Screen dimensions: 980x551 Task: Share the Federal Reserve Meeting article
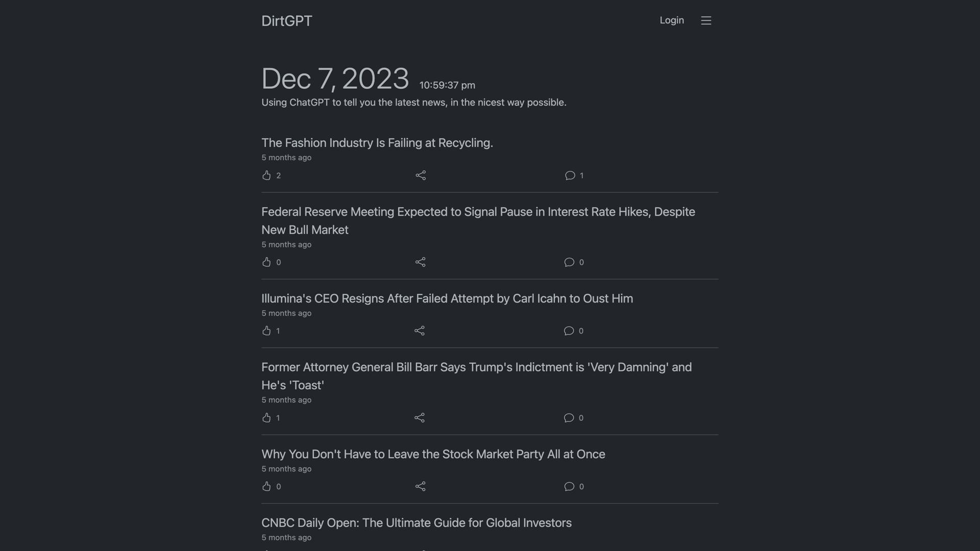[421, 262]
